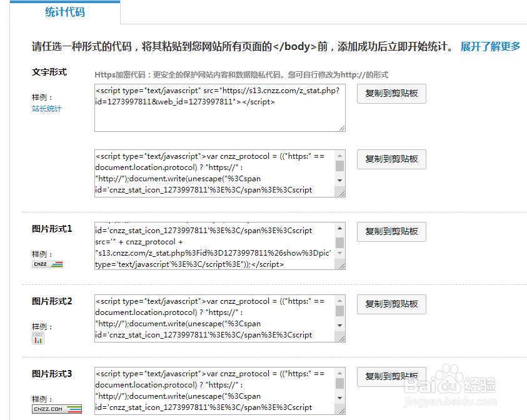The image size is (527, 420).
Task: Click the 文字形式 heading
Action: pyautogui.click(x=49, y=72)
